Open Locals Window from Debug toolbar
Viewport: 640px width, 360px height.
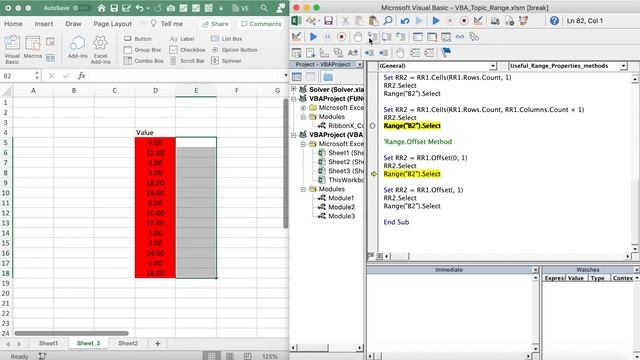tap(418, 37)
